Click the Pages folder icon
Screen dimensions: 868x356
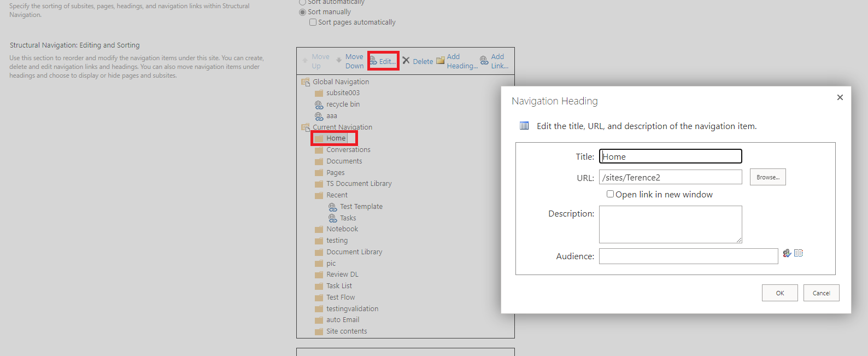point(319,173)
